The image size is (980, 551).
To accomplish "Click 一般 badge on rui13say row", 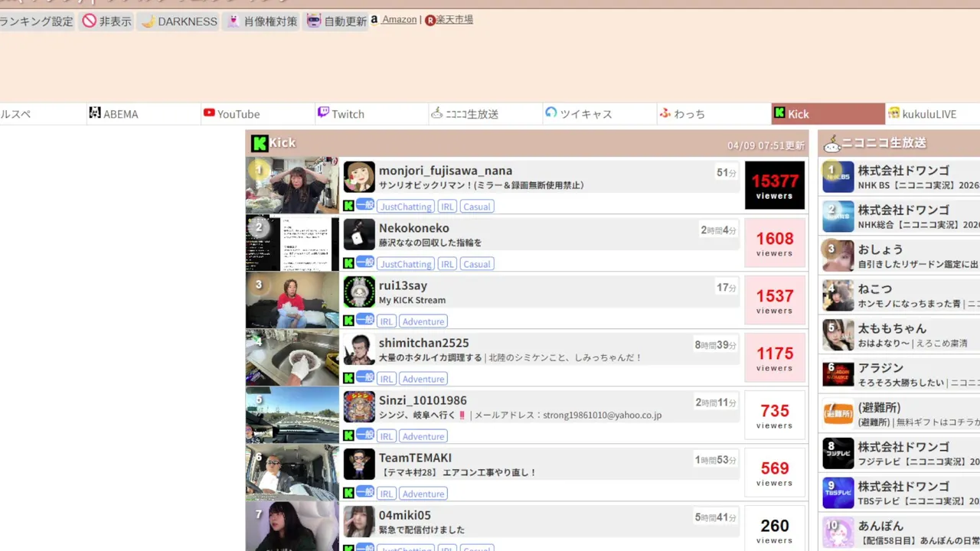I will [365, 320].
